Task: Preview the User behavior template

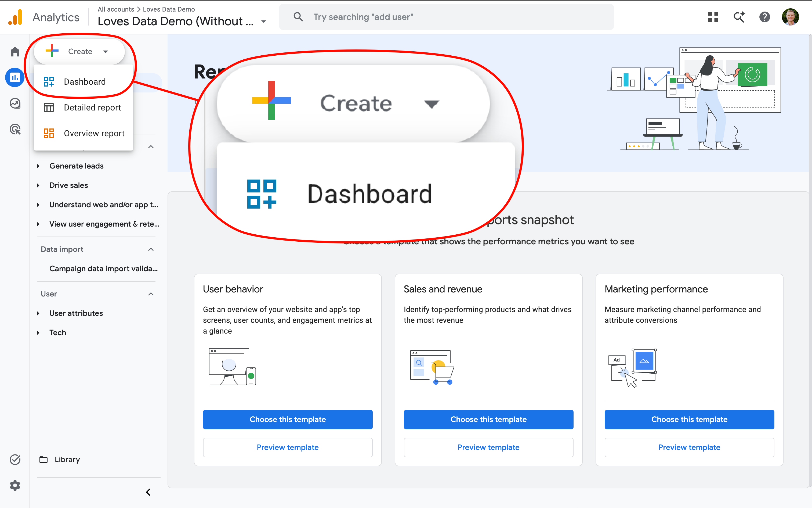Action: coord(288,447)
